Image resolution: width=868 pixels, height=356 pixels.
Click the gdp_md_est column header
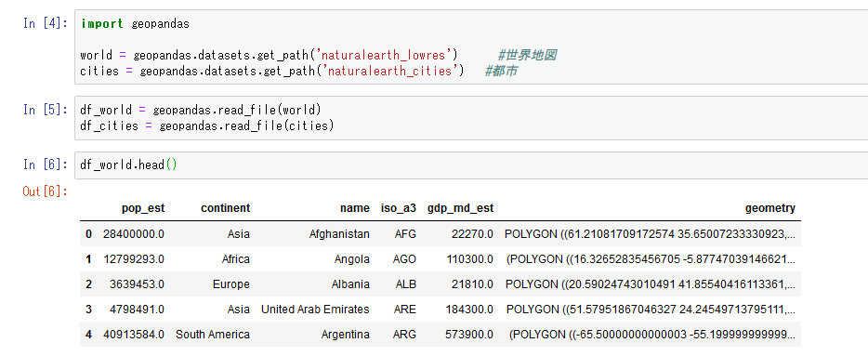[461, 208]
